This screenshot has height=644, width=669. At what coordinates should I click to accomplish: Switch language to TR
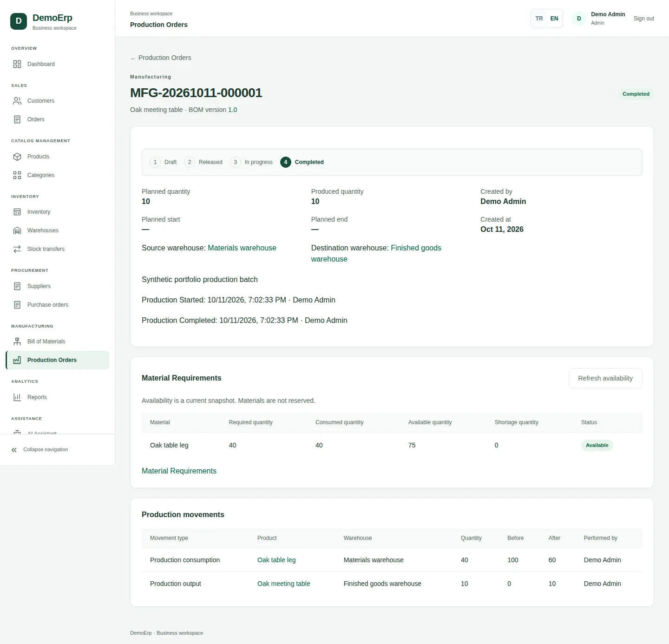pyautogui.click(x=539, y=19)
